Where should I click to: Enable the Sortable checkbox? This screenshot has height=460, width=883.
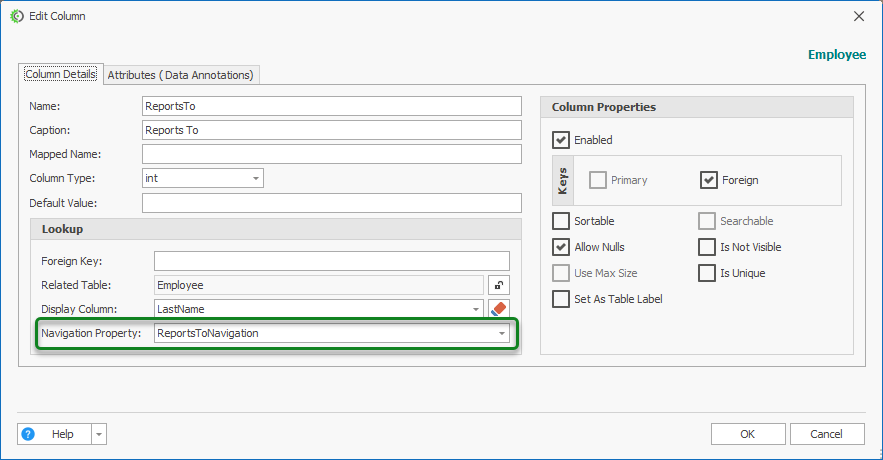[561, 221]
